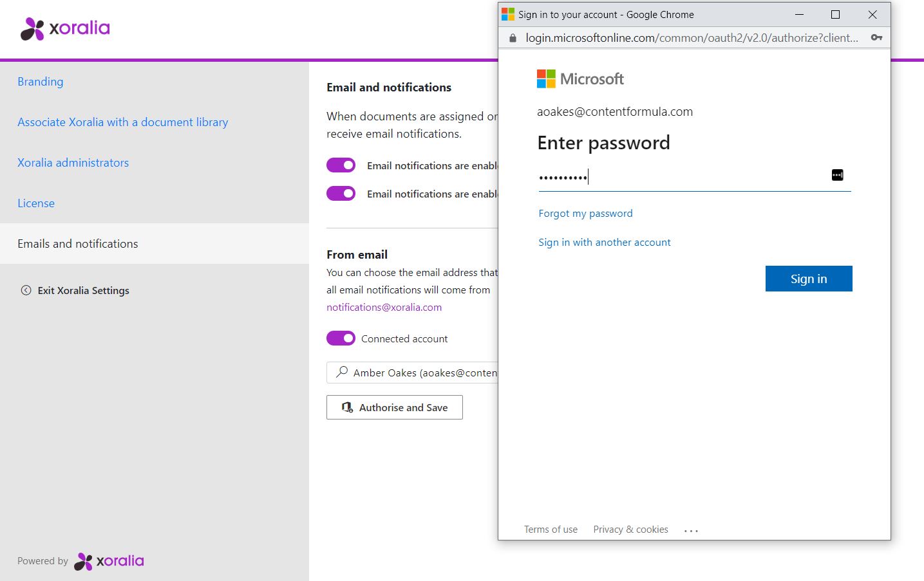Image resolution: width=924 pixels, height=581 pixels.
Task: Click the Office icon on the Authorise and Save button
Action: click(347, 407)
